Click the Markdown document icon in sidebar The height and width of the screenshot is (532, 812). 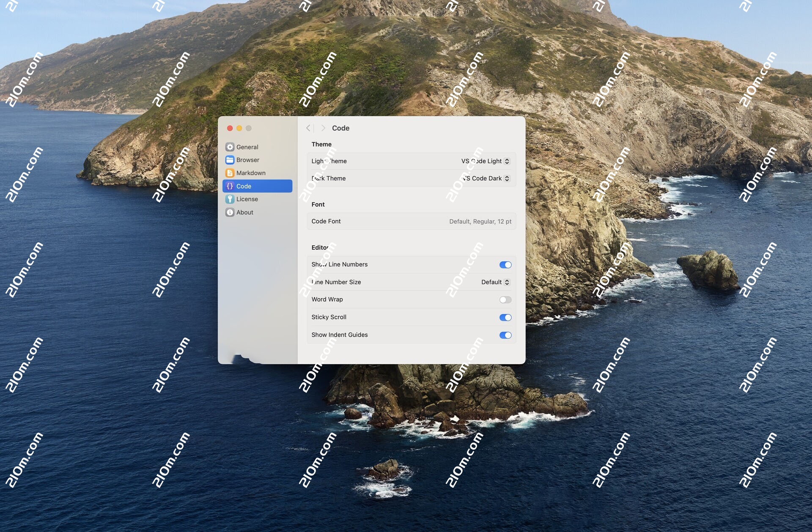tap(230, 173)
